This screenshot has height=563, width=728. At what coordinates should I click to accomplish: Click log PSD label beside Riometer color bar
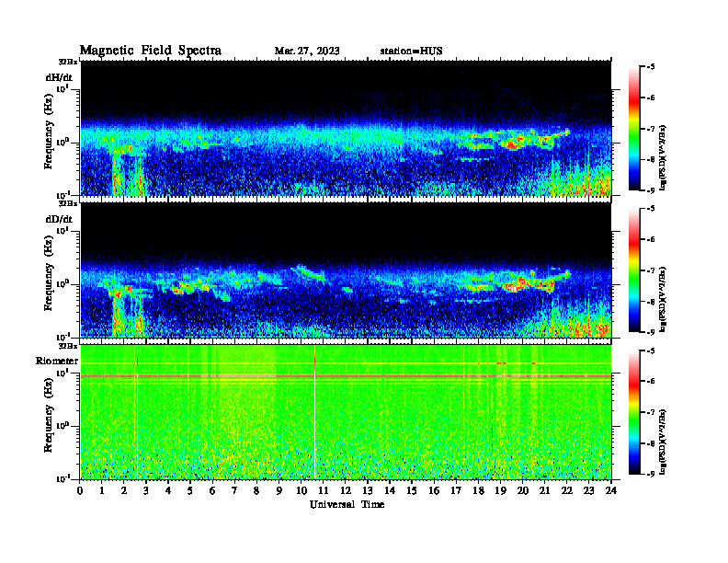[x=663, y=442]
